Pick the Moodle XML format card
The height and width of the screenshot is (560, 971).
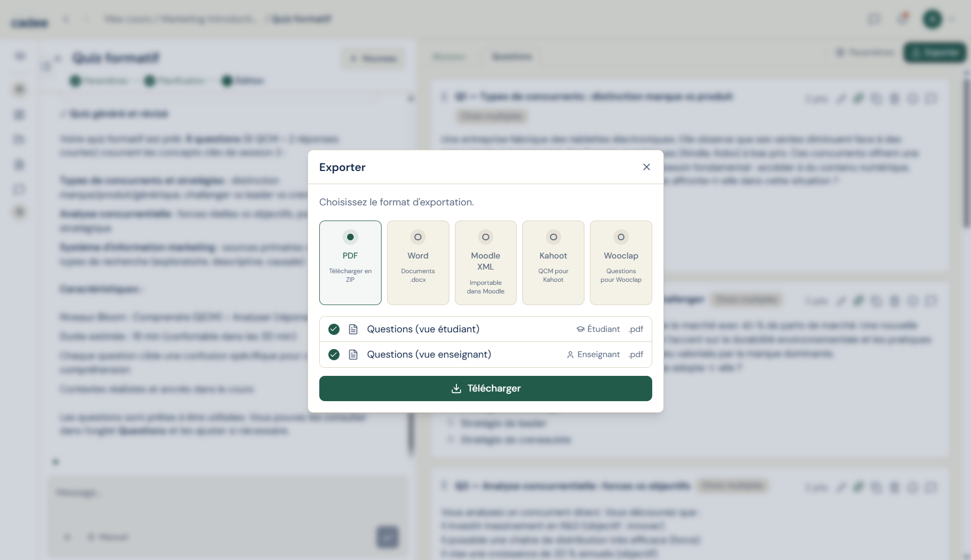tap(486, 263)
